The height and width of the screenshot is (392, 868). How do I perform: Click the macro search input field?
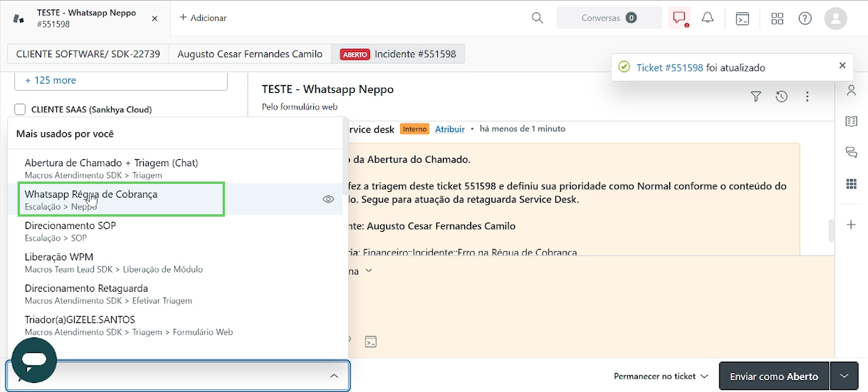click(x=178, y=376)
